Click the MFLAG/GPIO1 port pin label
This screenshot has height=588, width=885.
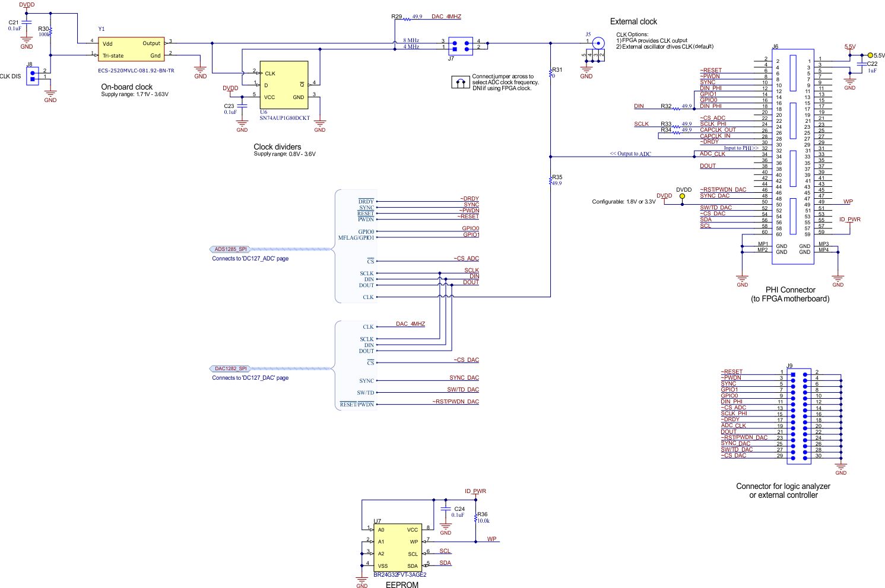(356, 237)
